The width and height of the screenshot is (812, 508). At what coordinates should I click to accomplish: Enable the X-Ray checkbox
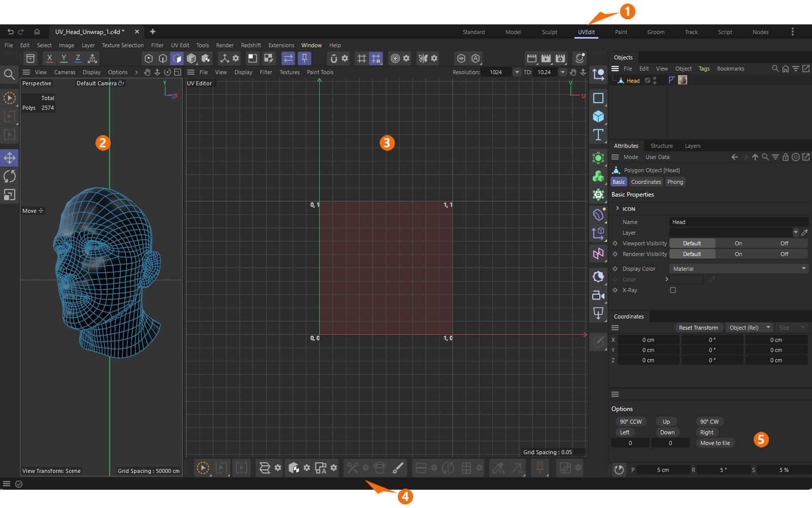673,290
